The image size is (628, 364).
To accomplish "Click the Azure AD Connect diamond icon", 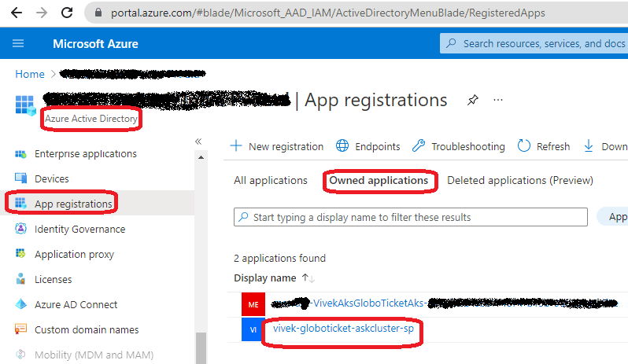I will click(20, 304).
